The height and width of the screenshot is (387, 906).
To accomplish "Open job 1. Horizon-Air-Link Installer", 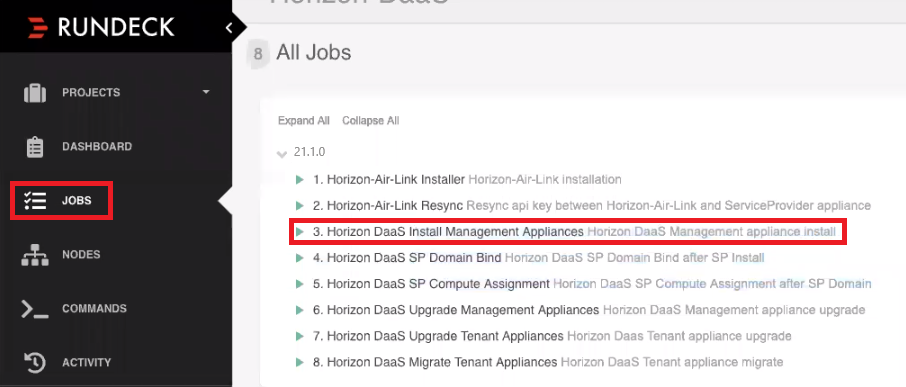I will [389, 180].
